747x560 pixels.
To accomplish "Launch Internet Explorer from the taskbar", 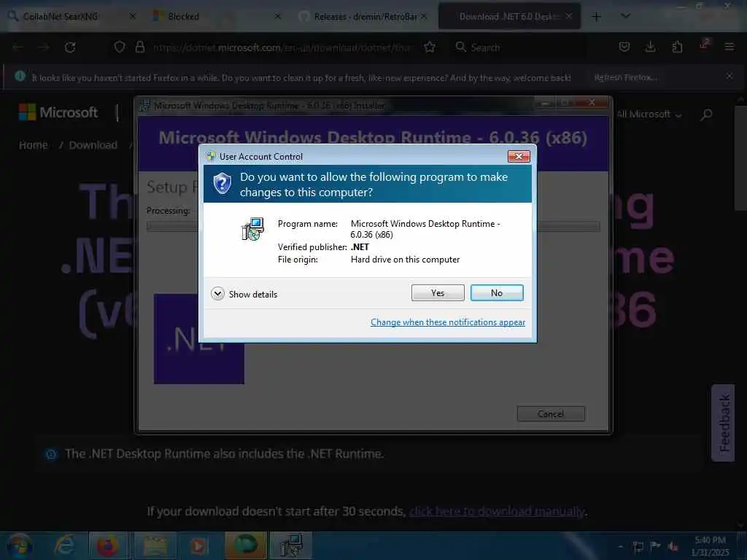I will coord(64,545).
